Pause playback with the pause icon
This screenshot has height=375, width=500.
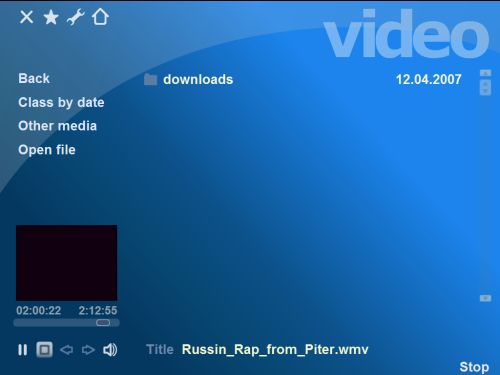pyautogui.click(x=23, y=350)
